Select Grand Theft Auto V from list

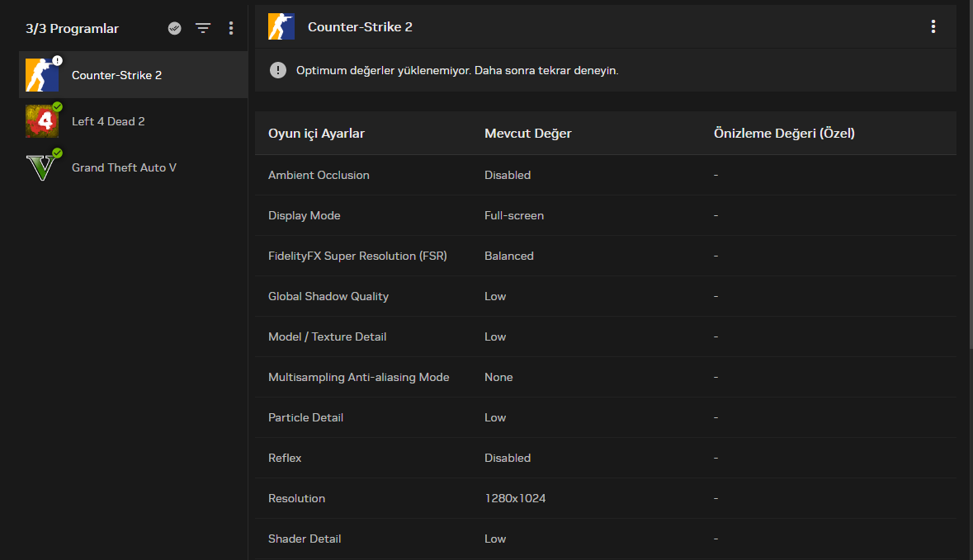pos(124,167)
